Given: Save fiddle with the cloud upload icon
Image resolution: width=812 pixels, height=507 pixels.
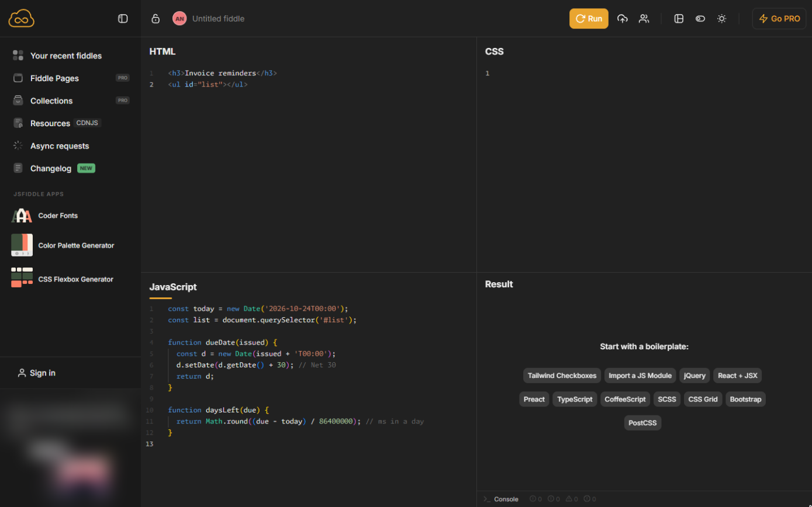Looking at the screenshot, I should pyautogui.click(x=623, y=19).
